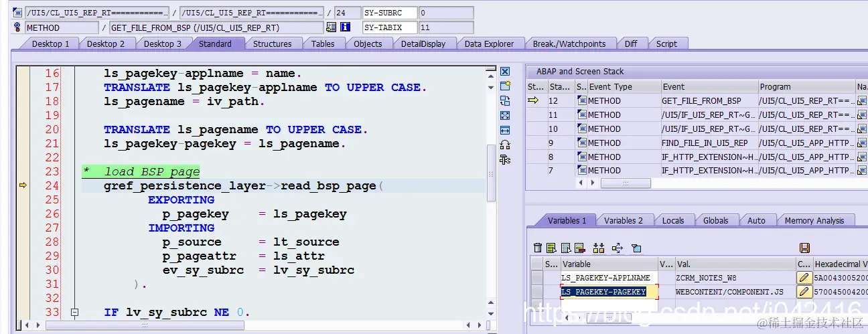The height and width of the screenshot is (334, 868).
Task: Click the stack list scroll left arrow
Action: pos(580,183)
